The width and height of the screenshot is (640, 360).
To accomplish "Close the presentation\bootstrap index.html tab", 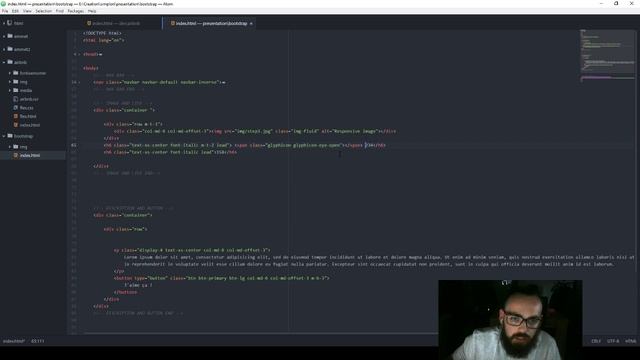I will coord(251,24).
